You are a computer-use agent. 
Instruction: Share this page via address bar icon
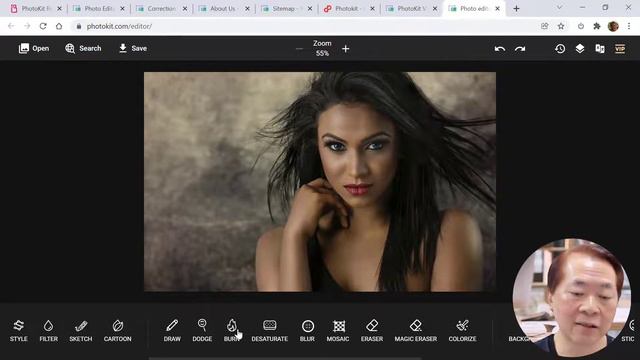[544, 26]
